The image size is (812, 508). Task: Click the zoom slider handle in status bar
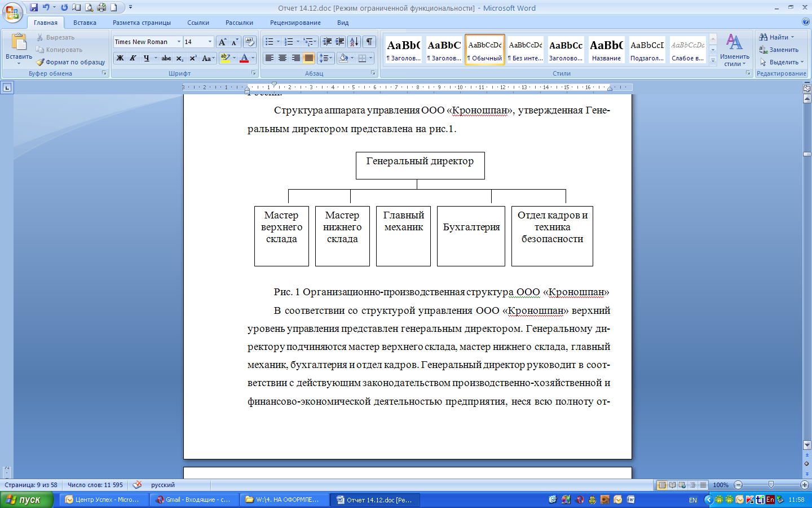(771, 485)
